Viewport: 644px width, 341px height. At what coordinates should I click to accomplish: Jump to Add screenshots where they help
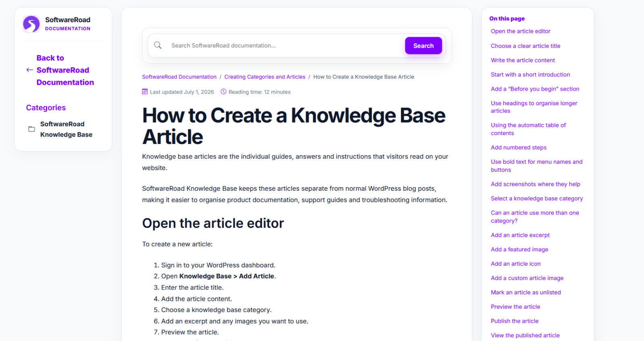pyautogui.click(x=535, y=184)
